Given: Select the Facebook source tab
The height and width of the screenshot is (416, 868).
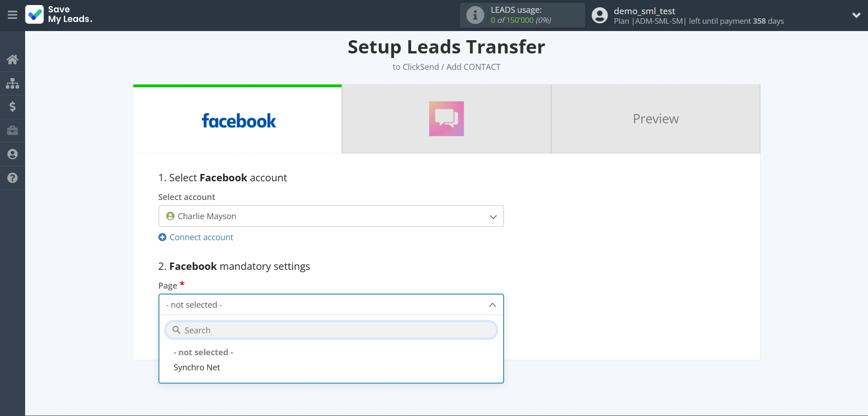Looking at the screenshot, I should click(237, 120).
